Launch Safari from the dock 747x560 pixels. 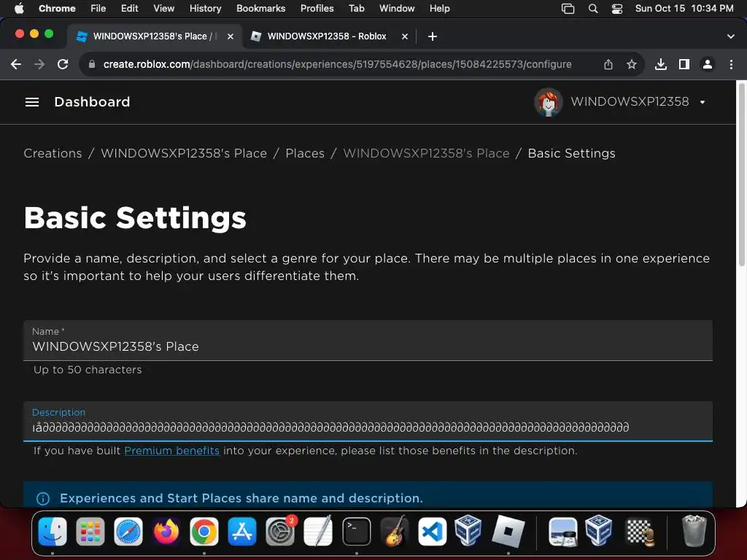tap(128, 532)
